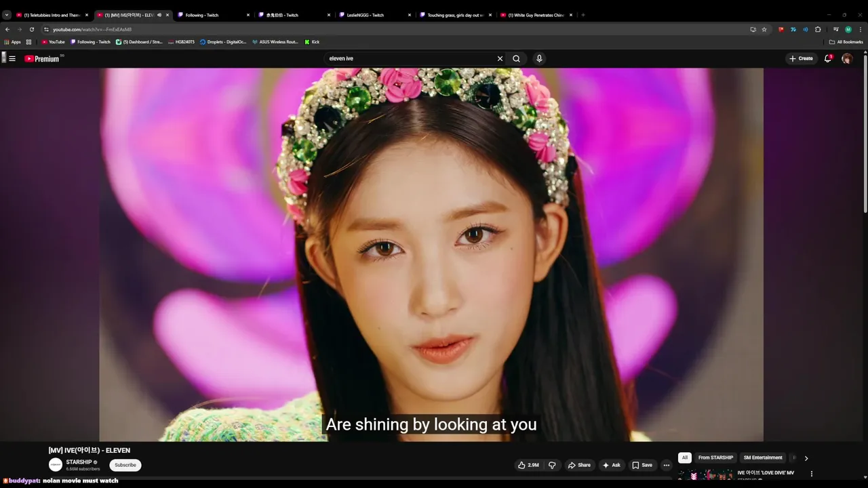Go to YouTube Premium home logo

point(43,58)
